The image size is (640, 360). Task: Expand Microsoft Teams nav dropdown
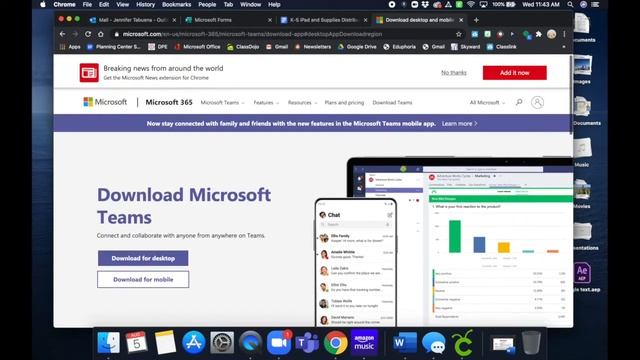222,102
